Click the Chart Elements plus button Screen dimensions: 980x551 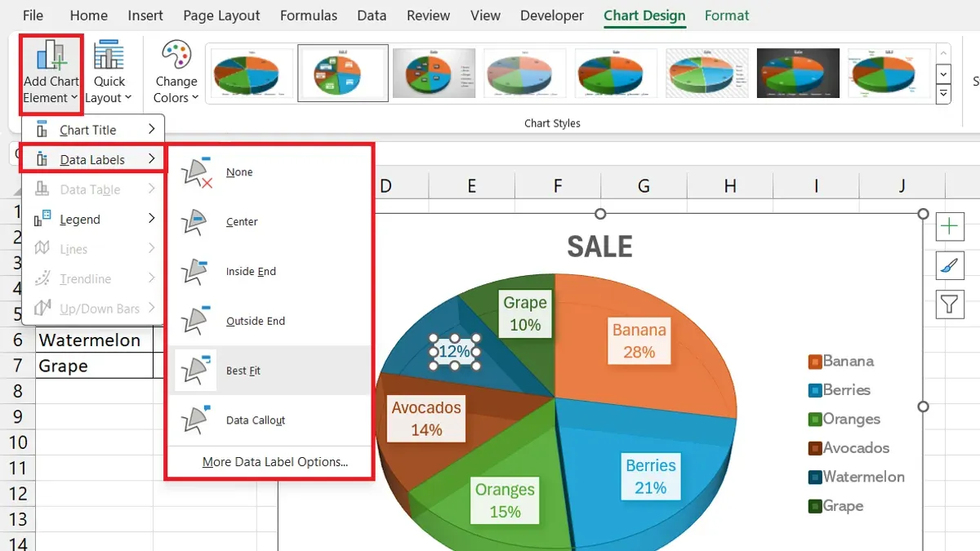(x=949, y=227)
